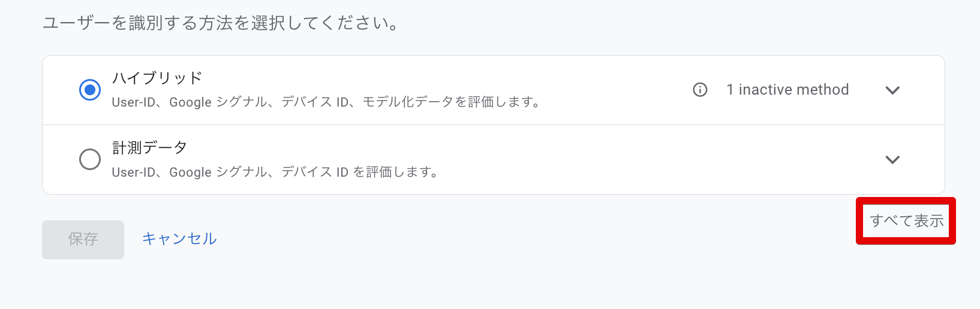
Task: Expand the ハイブリッド option chevron
Action: 892,90
